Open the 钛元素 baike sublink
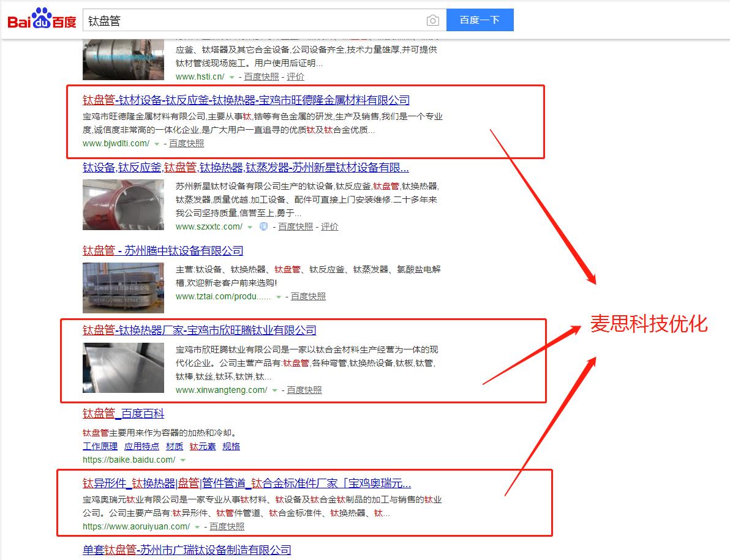The image size is (730, 560). (x=203, y=447)
